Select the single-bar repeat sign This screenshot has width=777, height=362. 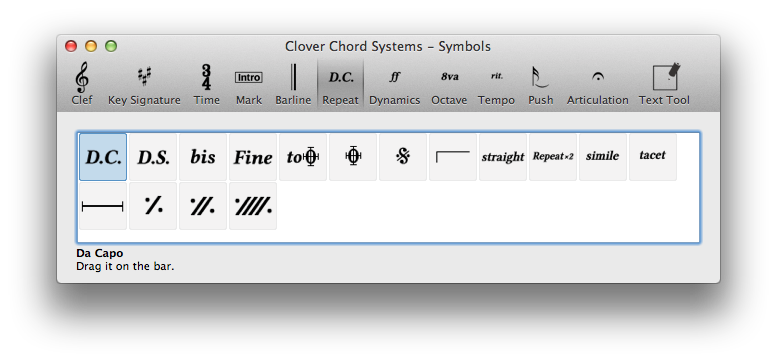[x=153, y=206]
